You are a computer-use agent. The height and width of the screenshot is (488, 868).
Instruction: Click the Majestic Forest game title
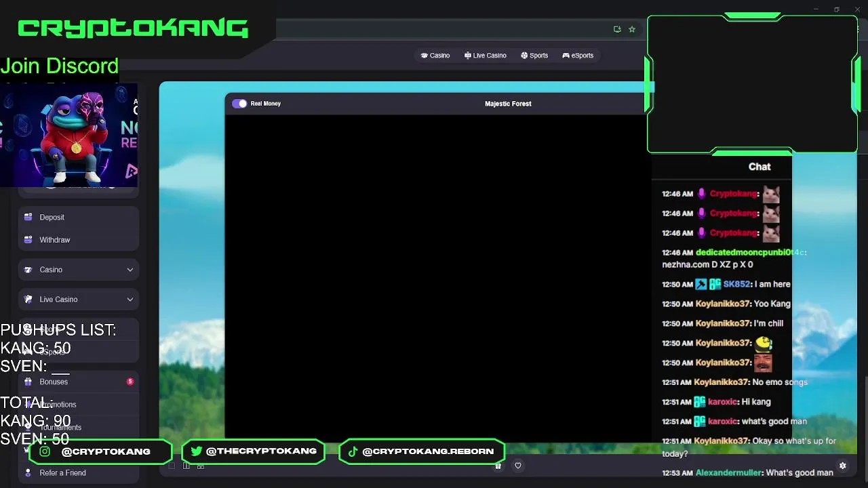508,104
